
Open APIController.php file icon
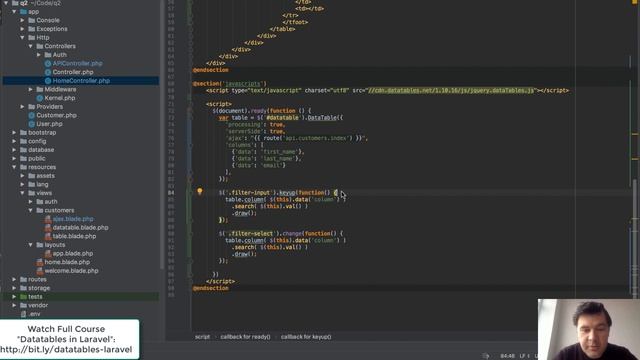click(x=48, y=63)
